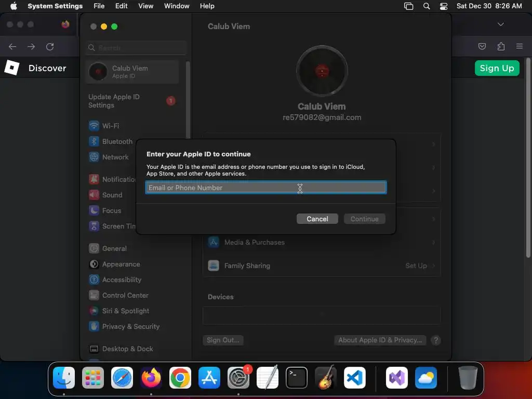Click the profile avatar picture
Viewport: 532px width, 399px height.
click(322, 71)
